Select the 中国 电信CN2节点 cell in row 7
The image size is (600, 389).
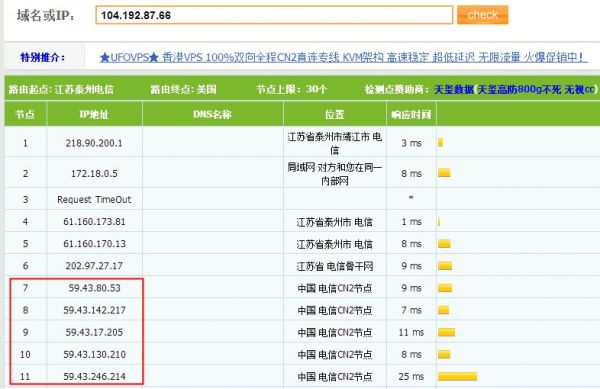[x=335, y=288]
